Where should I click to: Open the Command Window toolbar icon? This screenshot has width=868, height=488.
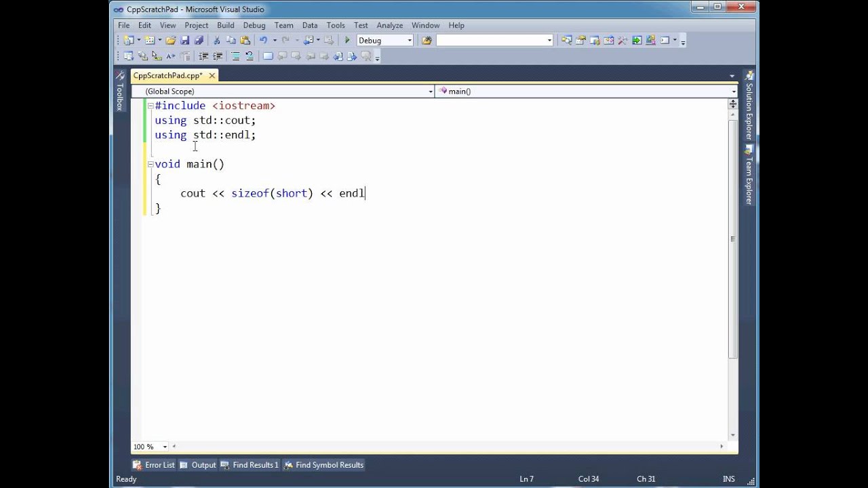click(665, 41)
